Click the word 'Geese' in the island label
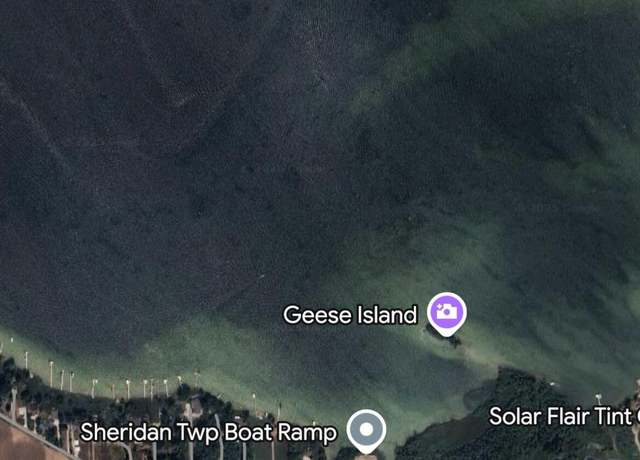Viewport: 640px width, 460px height. (318, 315)
